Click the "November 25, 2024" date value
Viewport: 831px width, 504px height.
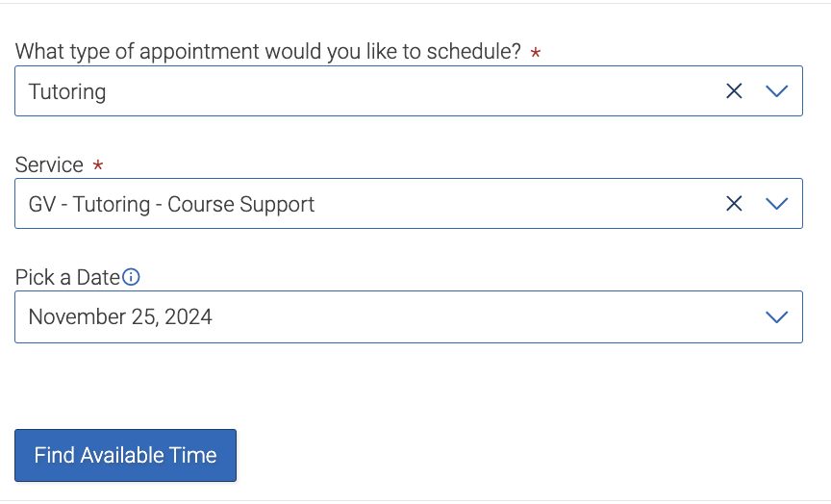pyautogui.click(x=120, y=317)
